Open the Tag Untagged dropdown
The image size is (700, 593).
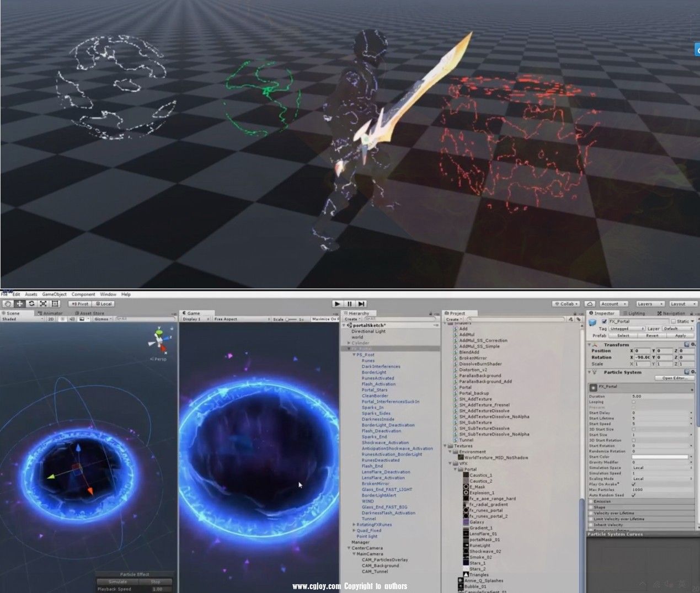pos(627,329)
